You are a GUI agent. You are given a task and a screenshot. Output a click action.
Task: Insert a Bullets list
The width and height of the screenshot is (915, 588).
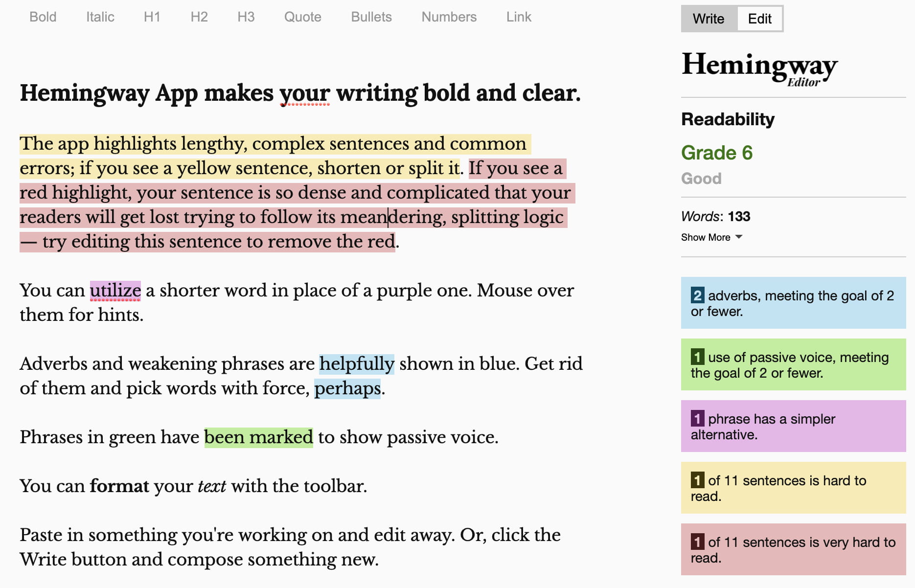point(371,17)
